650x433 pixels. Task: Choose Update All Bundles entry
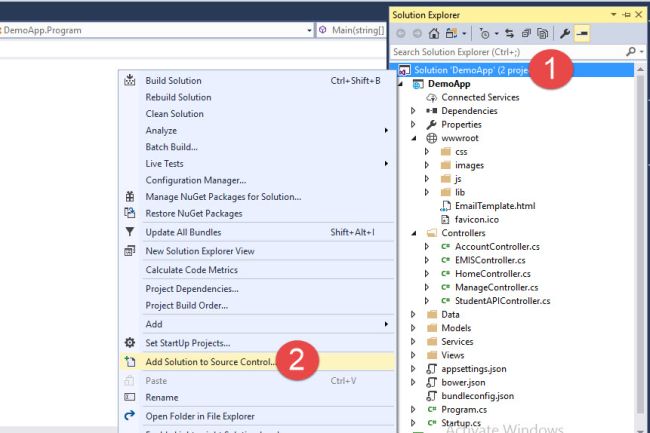257,232
